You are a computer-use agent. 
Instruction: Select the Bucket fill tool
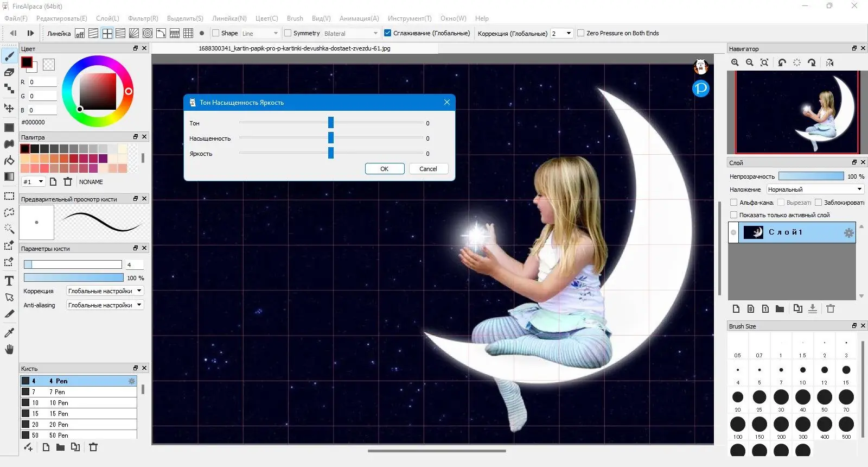click(x=9, y=160)
